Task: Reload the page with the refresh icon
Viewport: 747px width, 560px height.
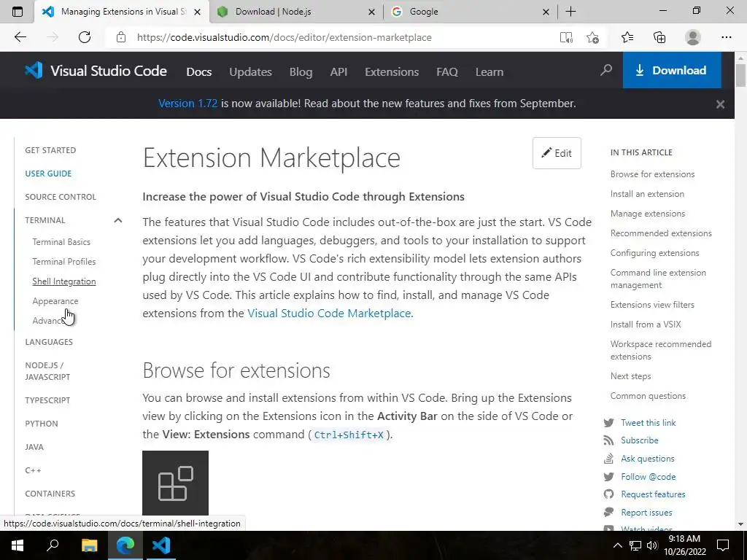Action: coord(85,37)
